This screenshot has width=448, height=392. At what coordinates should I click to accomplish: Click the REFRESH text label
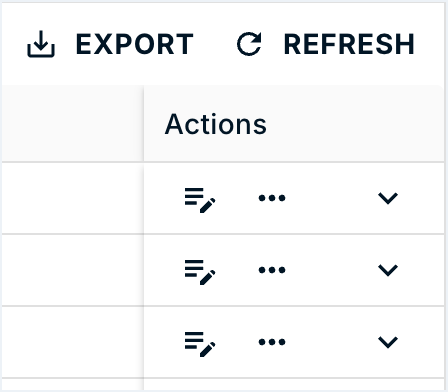tap(349, 44)
